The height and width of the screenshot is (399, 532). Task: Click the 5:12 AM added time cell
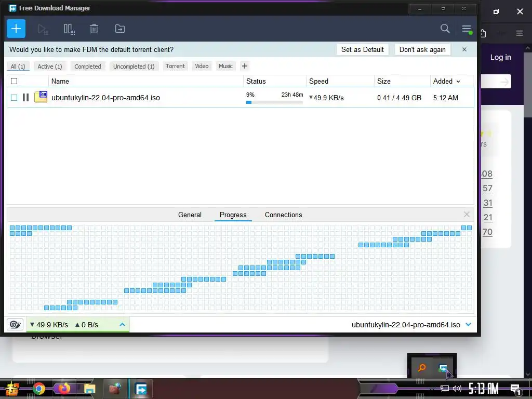pos(445,98)
